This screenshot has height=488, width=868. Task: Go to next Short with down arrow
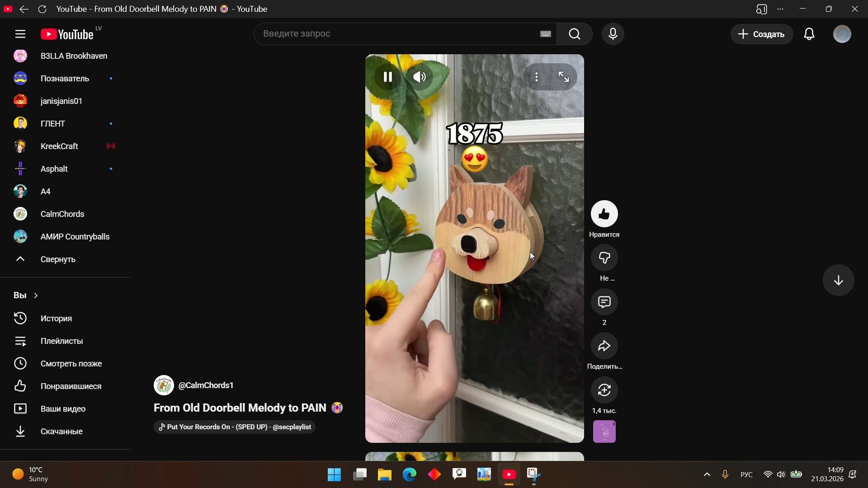coord(839,281)
